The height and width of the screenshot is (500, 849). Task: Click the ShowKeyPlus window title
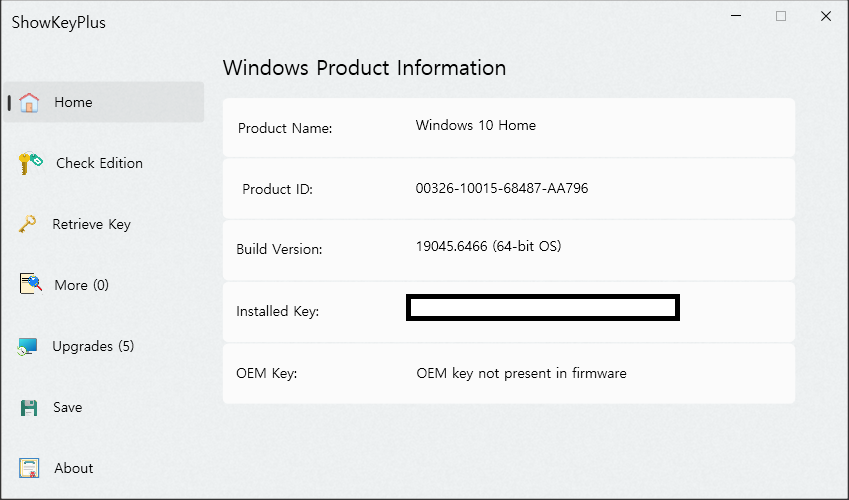click(x=58, y=22)
